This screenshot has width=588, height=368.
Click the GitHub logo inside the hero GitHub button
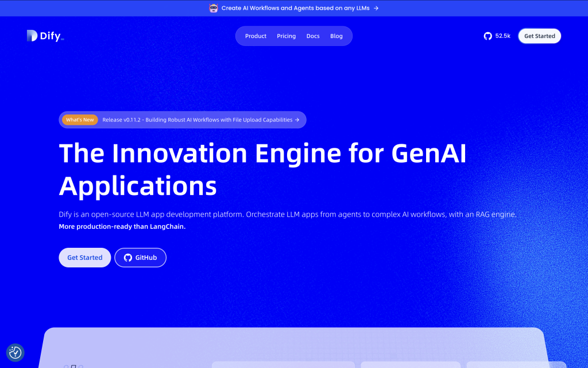pyautogui.click(x=127, y=258)
